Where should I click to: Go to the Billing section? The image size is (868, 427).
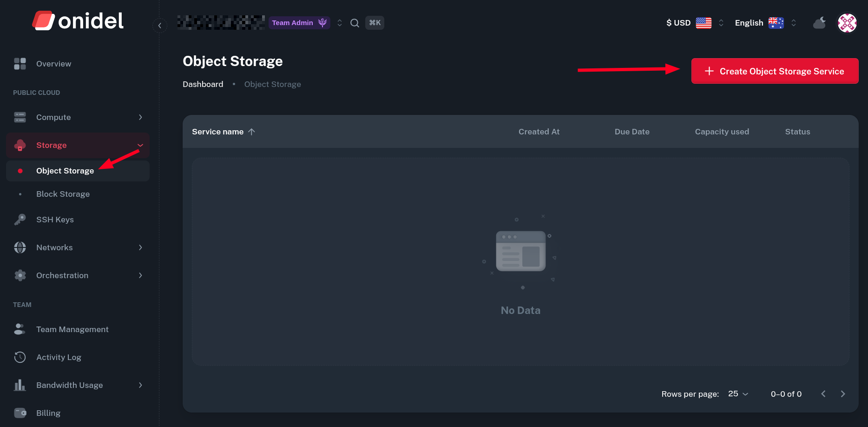click(48, 413)
